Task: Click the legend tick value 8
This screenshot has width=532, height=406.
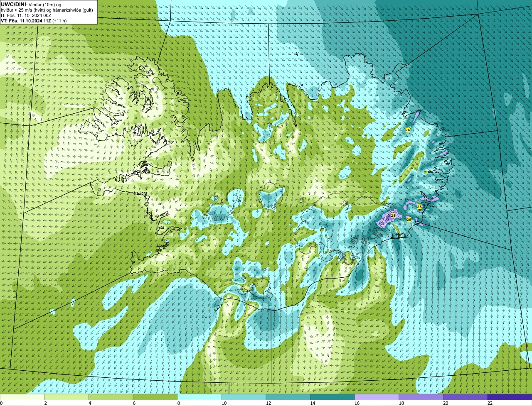Action: tap(179, 403)
